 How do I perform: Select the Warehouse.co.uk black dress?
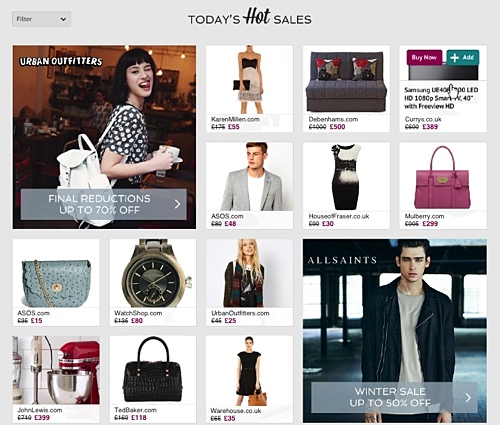pyautogui.click(x=250, y=370)
